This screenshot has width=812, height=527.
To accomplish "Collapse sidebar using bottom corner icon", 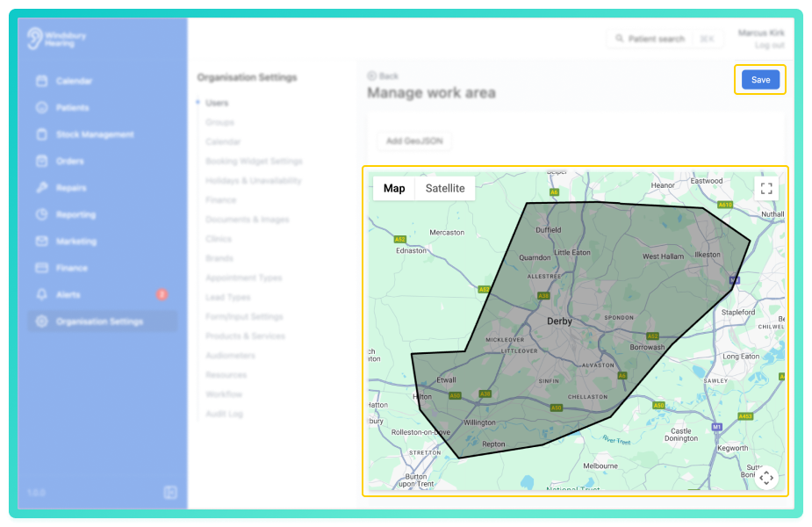I will 170,492.
